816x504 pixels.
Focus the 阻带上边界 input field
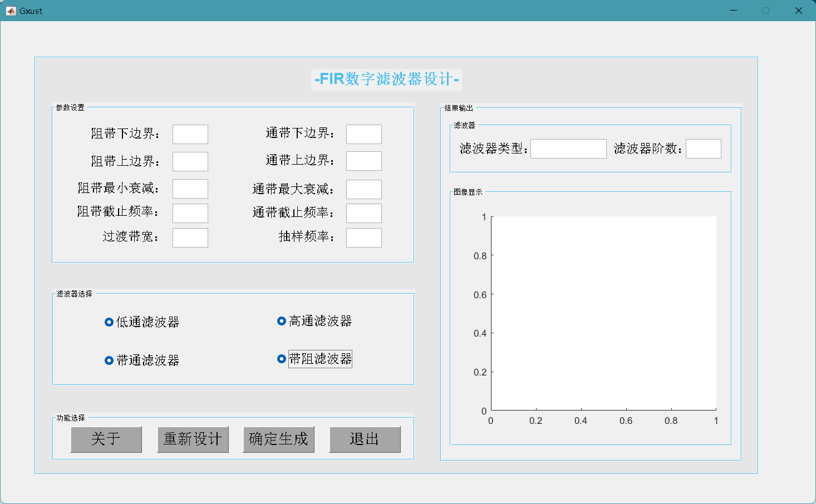pyautogui.click(x=190, y=161)
